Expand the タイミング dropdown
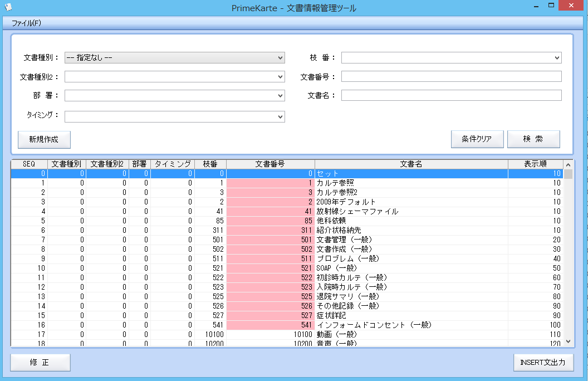 [x=175, y=116]
